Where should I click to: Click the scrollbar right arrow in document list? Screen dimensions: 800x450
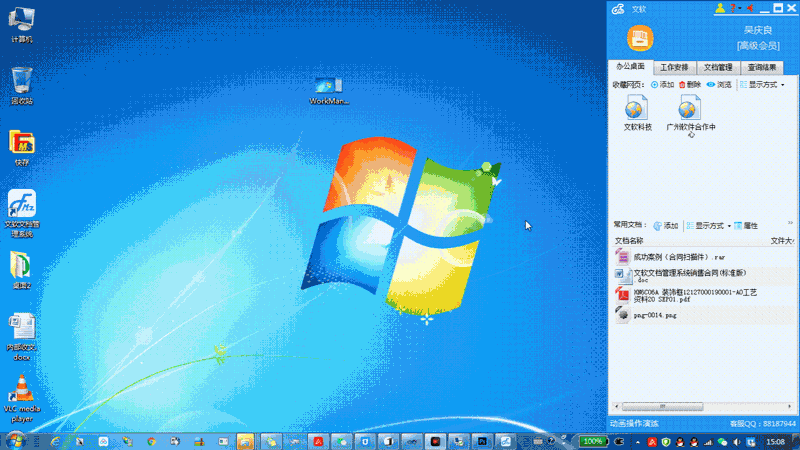click(x=790, y=407)
